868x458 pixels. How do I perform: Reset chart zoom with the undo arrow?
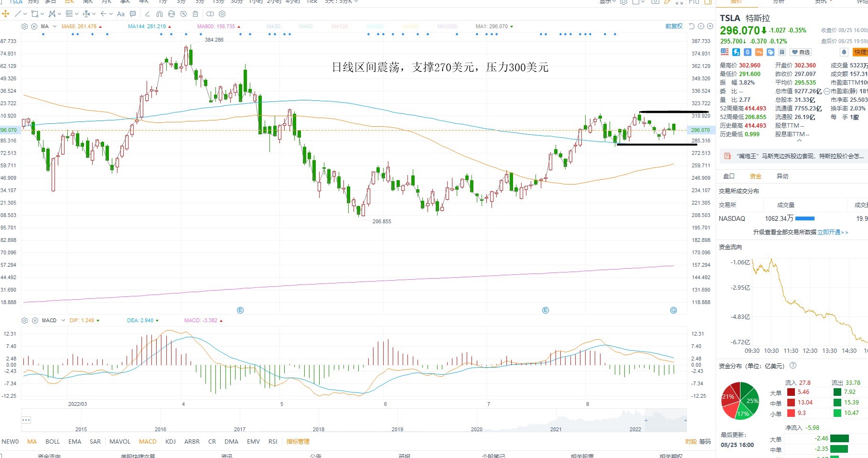(692, 26)
